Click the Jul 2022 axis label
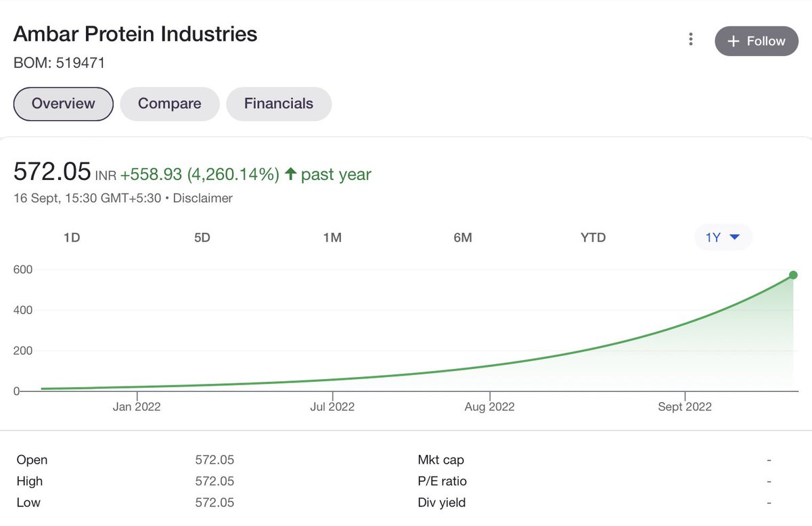 pyautogui.click(x=332, y=407)
